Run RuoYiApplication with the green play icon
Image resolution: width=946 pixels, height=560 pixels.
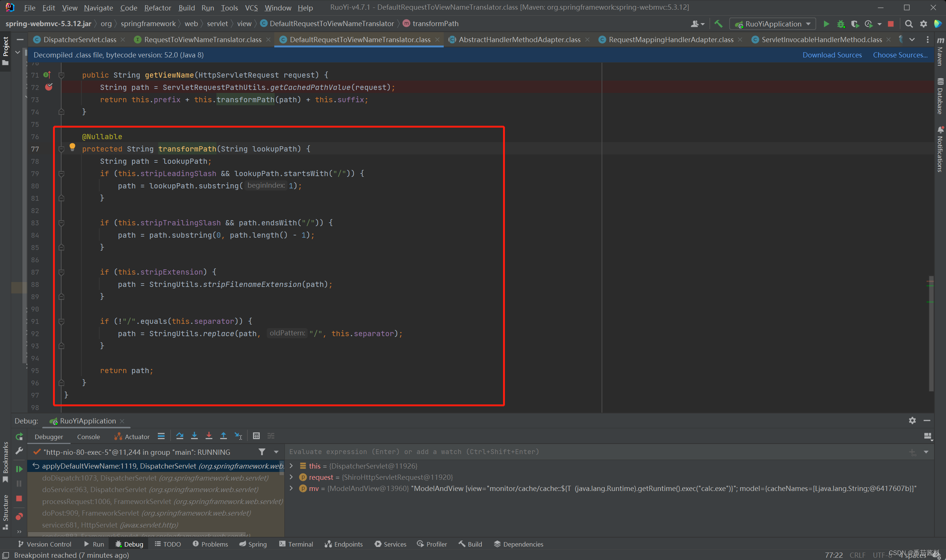pos(826,24)
